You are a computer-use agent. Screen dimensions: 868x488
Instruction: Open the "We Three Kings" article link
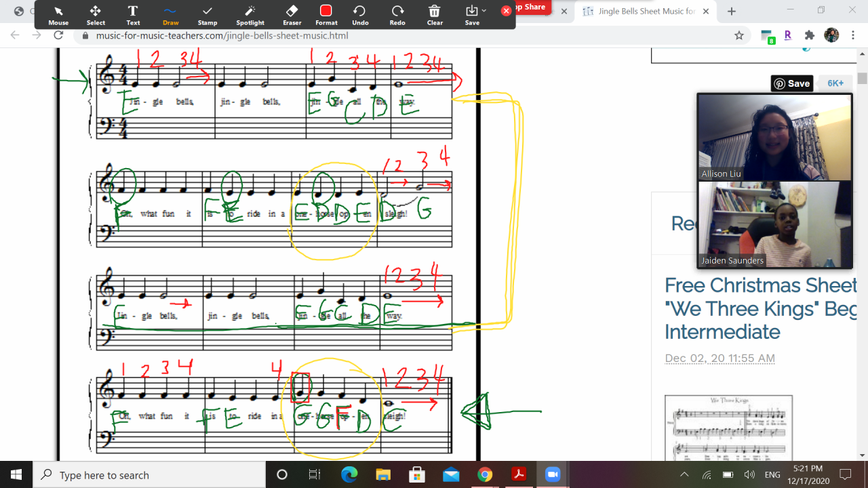click(x=760, y=308)
